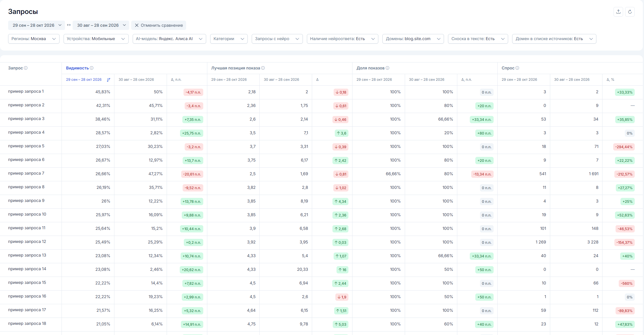
Task: Click the Спрос column header
Action: 508,68
